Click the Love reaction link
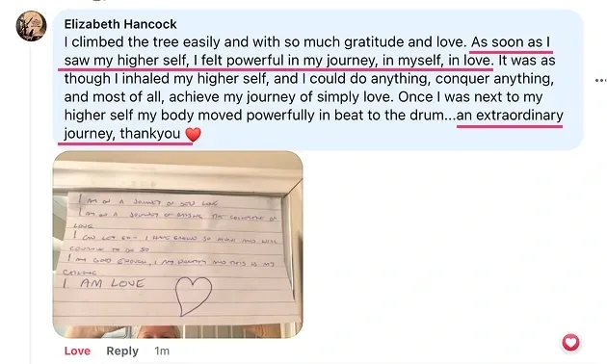This screenshot has height=364, width=607. [x=77, y=351]
